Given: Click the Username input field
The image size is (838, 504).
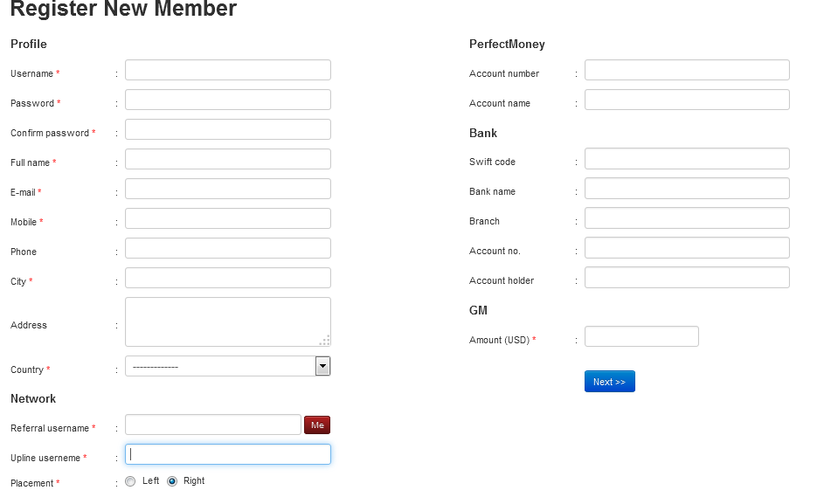Looking at the screenshot, I should tap(227, 70).
